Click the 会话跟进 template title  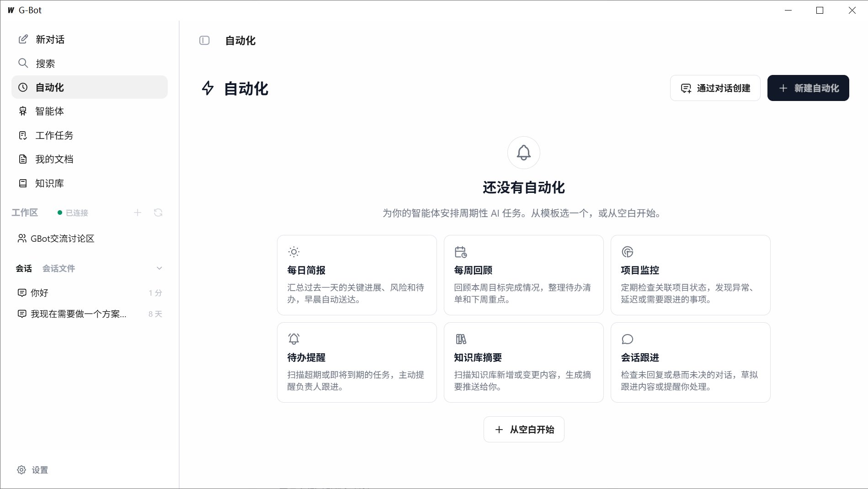[x=640, y=358]
